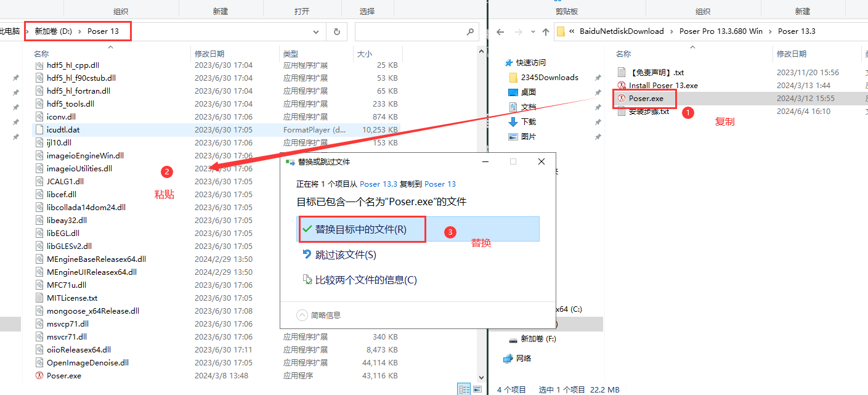
Task: Open 桌面 desktop icon in sidebar
Action: click(513, 92)
